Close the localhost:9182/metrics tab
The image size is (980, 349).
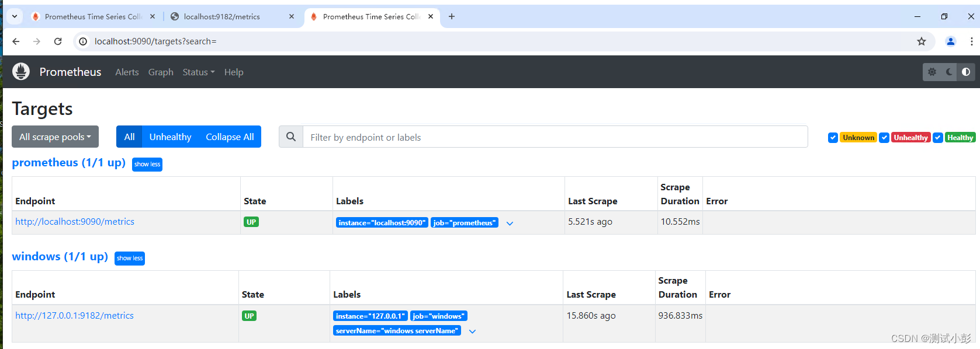[x=292, y=16]
